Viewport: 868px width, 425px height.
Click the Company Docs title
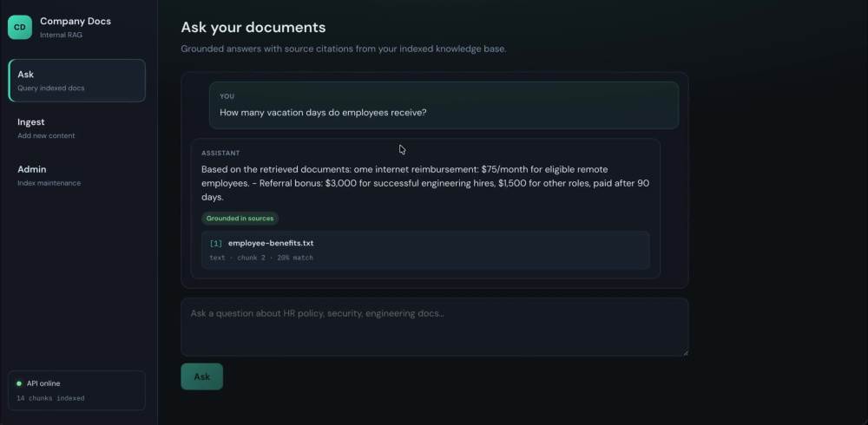pos(76,21)
